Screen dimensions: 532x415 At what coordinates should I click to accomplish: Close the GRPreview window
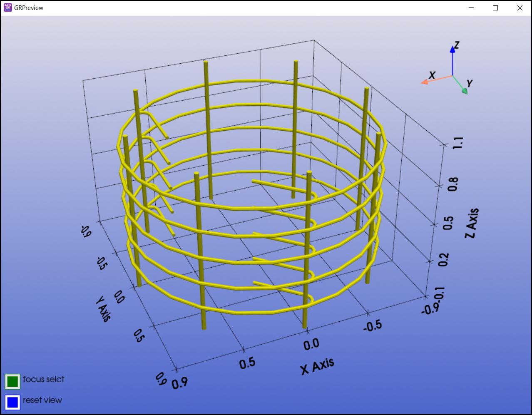click(x=520, y=8)
